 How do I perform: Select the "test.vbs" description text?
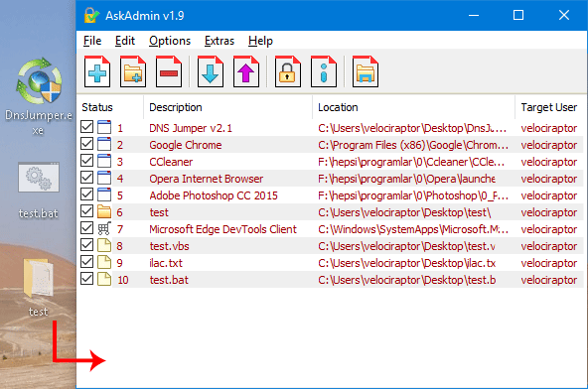click(x=169, y=246)
